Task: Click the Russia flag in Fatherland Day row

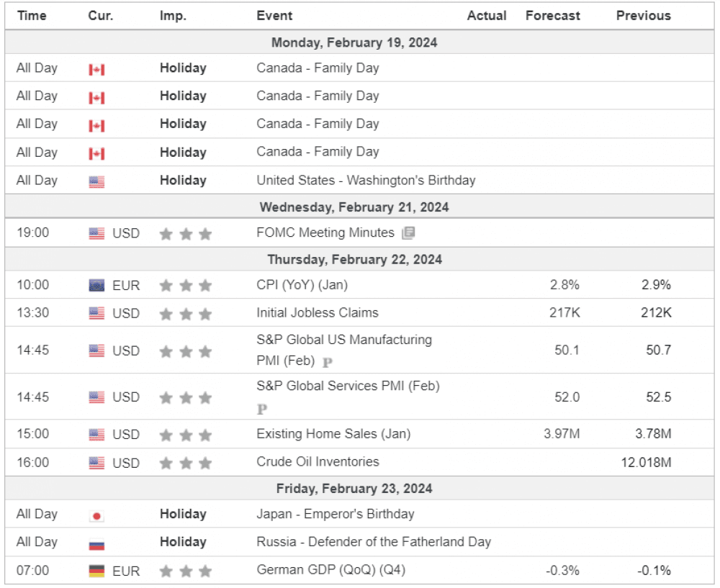Action: [x=96, y=544]
